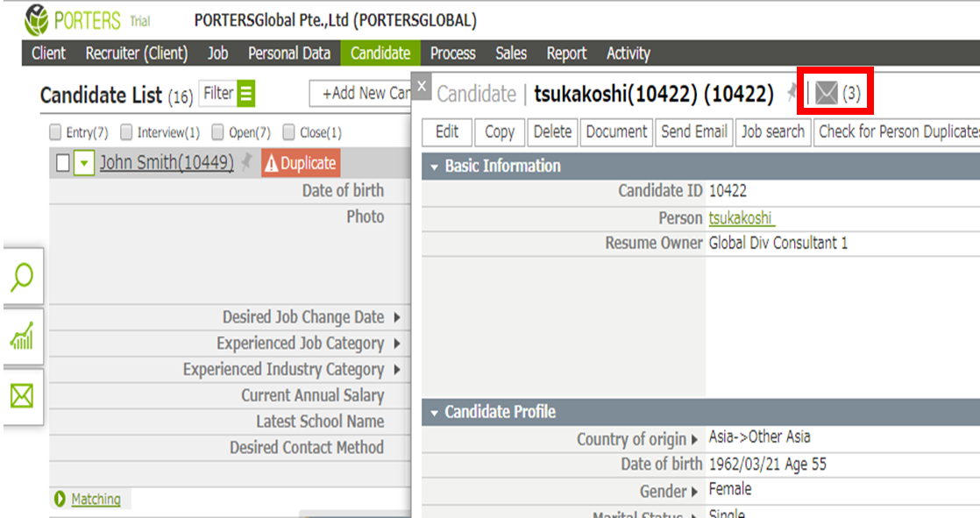Screen dimensions: 980x518
Task: Open the Report menu
Action: pos(566,53)
